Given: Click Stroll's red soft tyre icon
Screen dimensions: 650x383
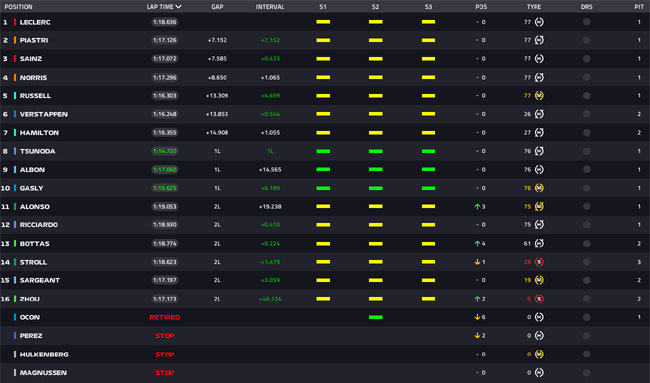Looking at the screenshot, I should click(x=539, y=262).
